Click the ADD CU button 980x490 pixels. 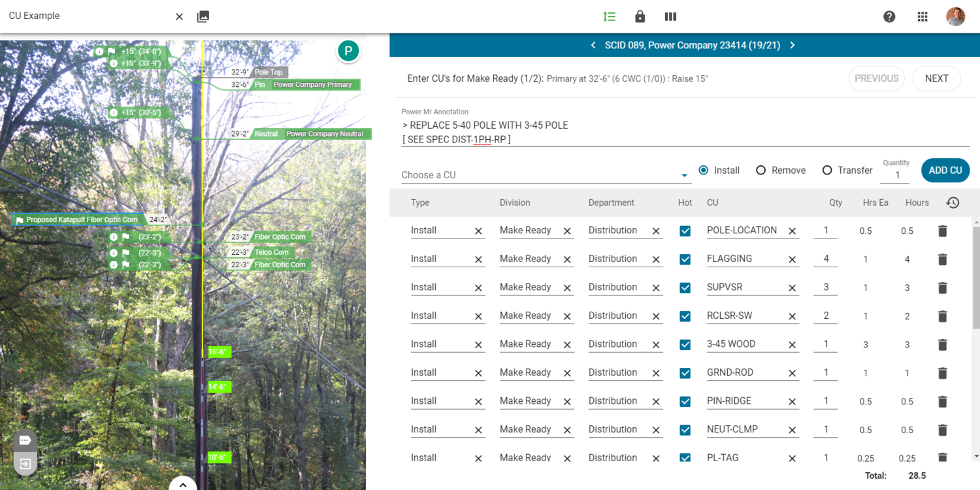(945, 170)
